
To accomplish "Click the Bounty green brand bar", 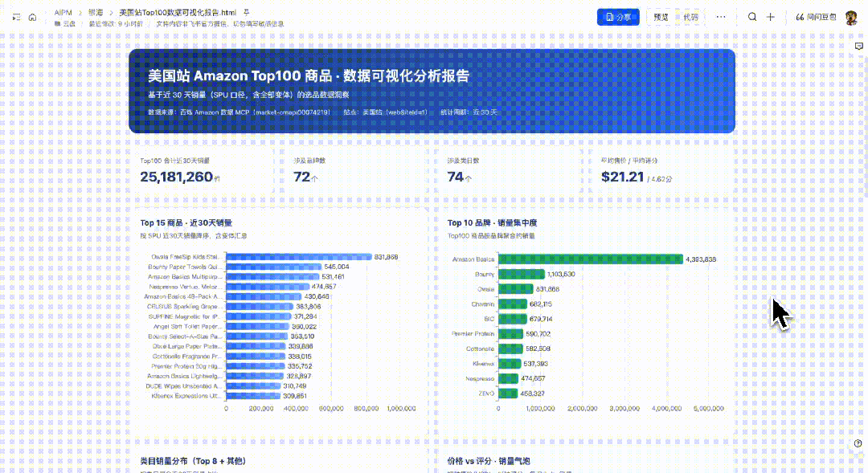I will (522, 274).
